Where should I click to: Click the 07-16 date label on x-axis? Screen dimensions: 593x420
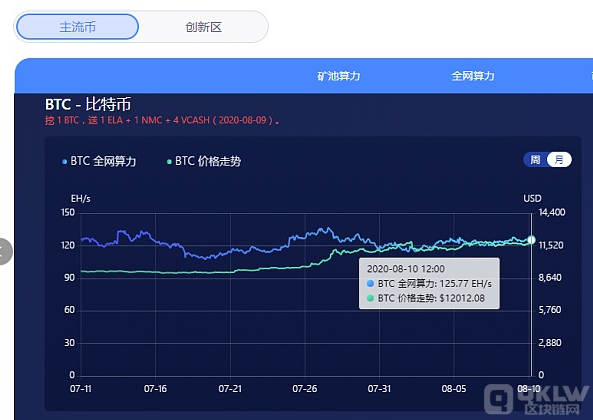point(155,389)
